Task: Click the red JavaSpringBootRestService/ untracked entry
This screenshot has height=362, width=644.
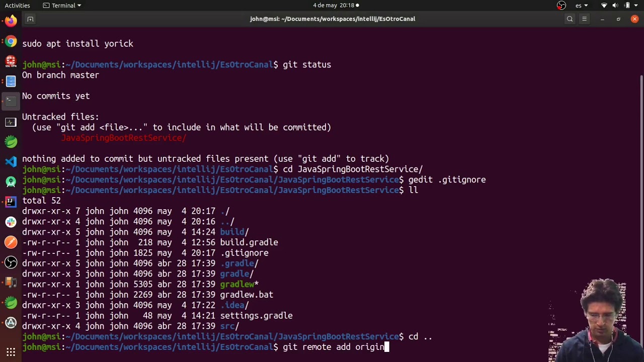Action: (124, 138)
